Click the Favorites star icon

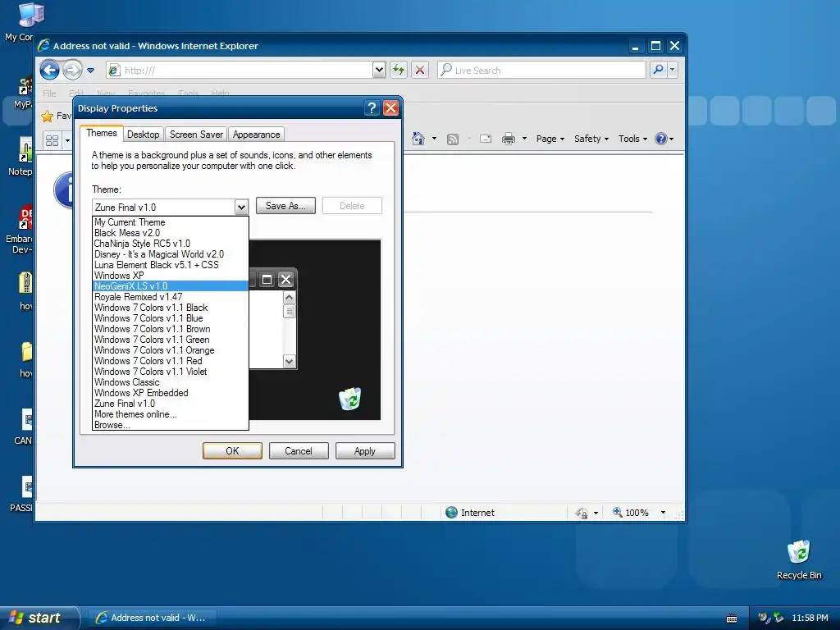[48, 116]
